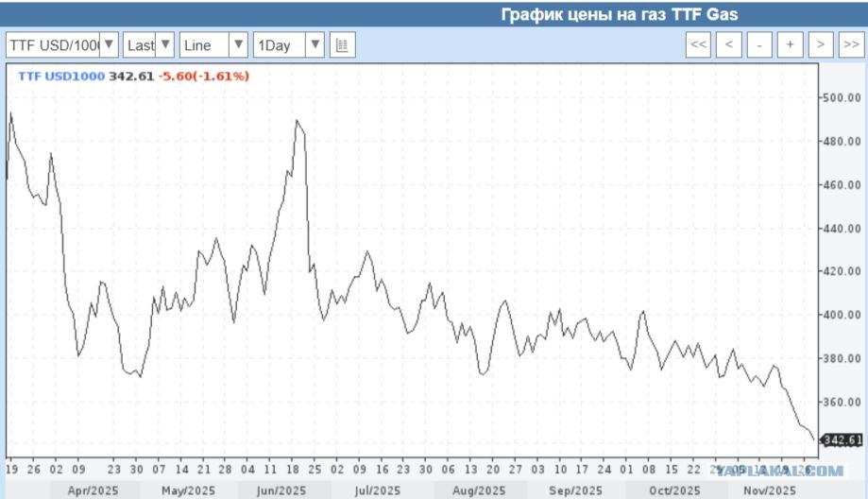This screenshot has height=499, width=868.
Task: Open the 1Day interval dropdown
Action: click(288, 44)
